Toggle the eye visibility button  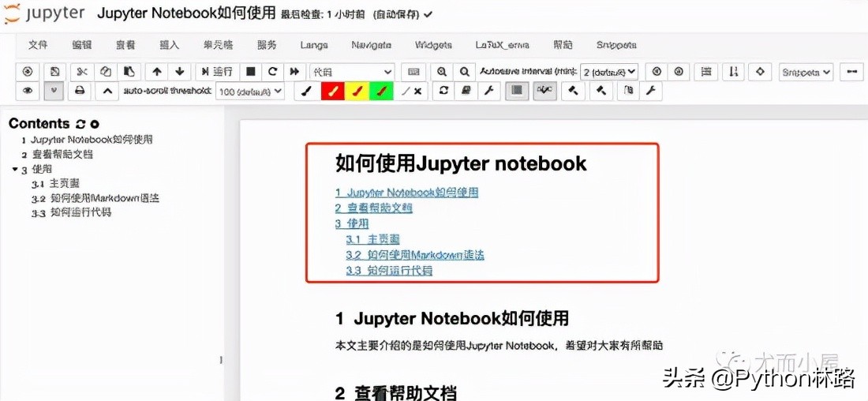pyautogui.click(x=27, y=91)
